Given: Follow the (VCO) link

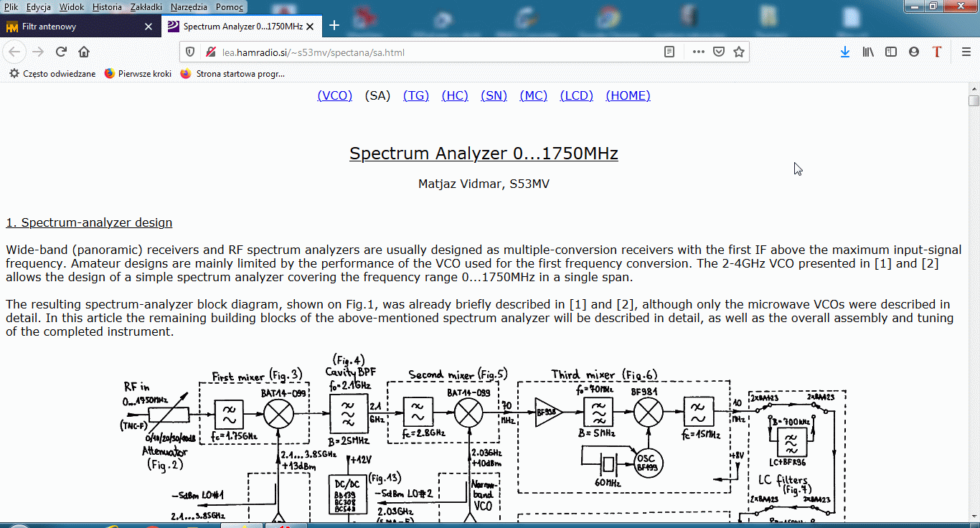Looking at the screenshot, I should [334, 95].
